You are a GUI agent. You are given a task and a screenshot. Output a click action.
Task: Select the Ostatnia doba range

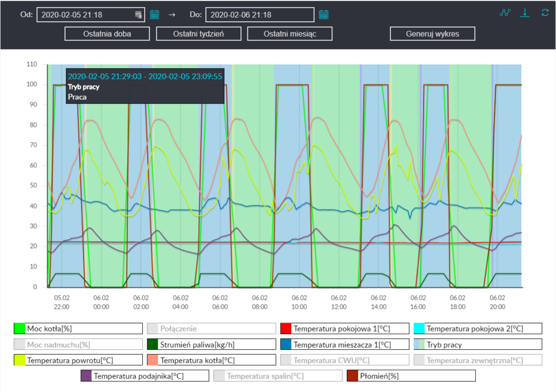coord(107,34)
